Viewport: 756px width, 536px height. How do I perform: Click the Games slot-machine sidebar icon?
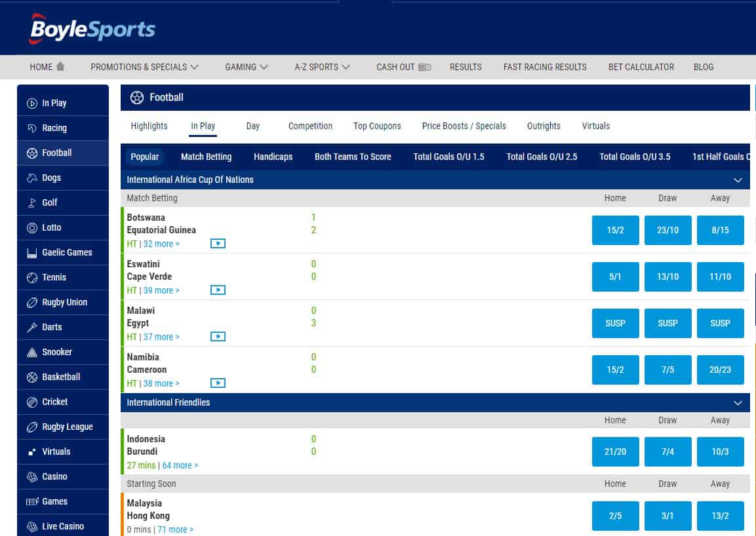point(32,502)
